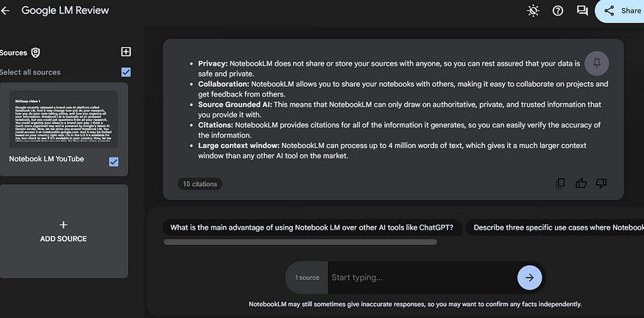Open the Notebook LM YouTube source thumbnail

click(63, 119)
